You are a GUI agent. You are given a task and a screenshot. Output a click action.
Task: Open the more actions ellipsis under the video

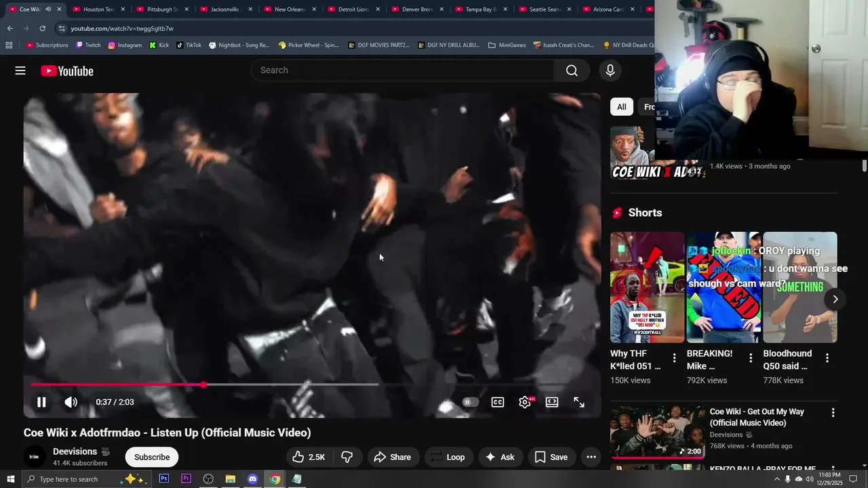click(591, 457)
